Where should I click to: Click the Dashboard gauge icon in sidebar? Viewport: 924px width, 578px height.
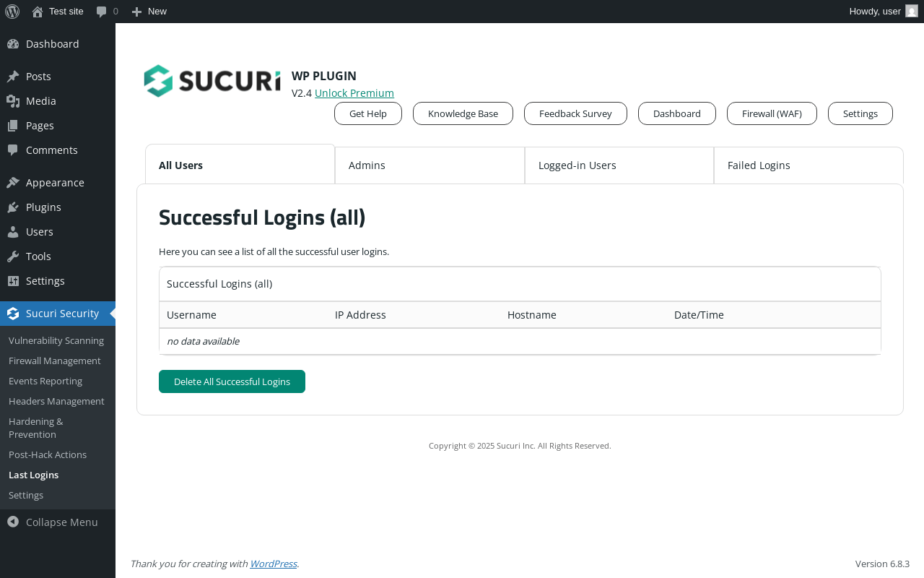(x=13, y=44)
